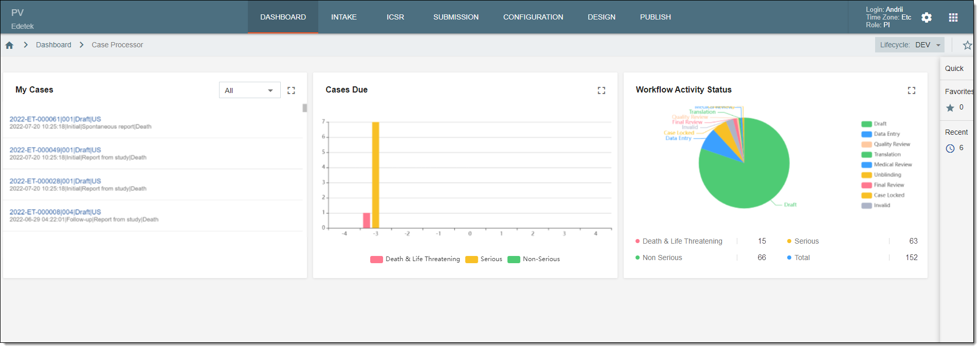Open case 2022-ET-000061|001|Draft|US

click(55, 119)
